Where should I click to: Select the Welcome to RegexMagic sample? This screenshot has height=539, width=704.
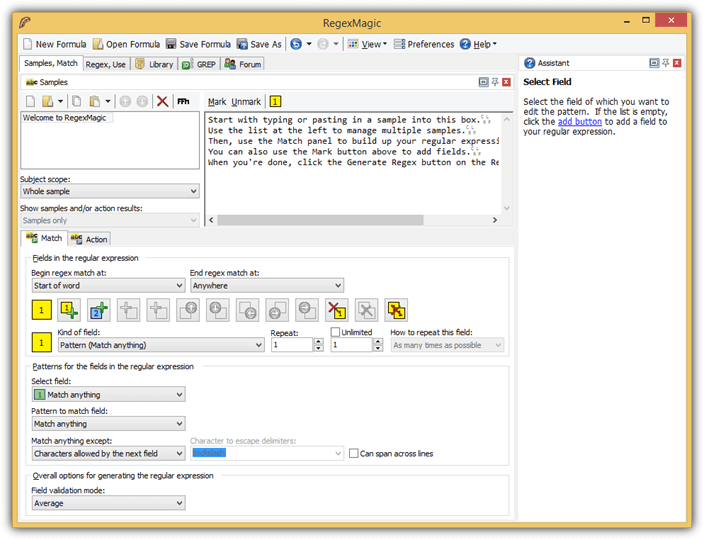pyautogui.click(x=65, y=118)
